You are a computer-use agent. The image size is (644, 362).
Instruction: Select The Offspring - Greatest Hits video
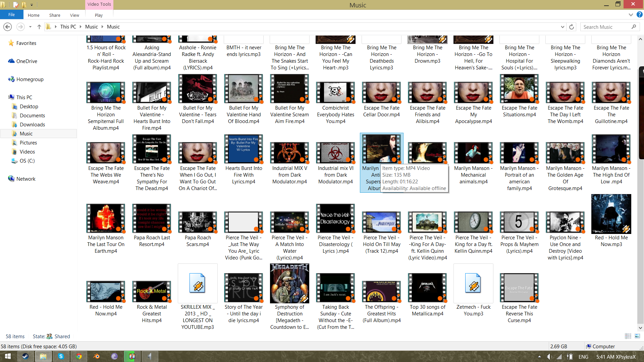381,302
